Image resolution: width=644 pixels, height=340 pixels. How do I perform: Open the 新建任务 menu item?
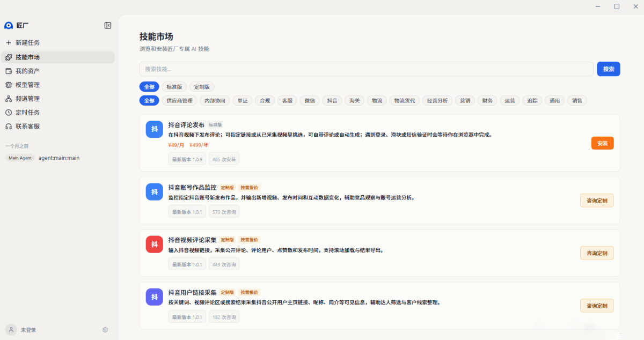point(57,42)
